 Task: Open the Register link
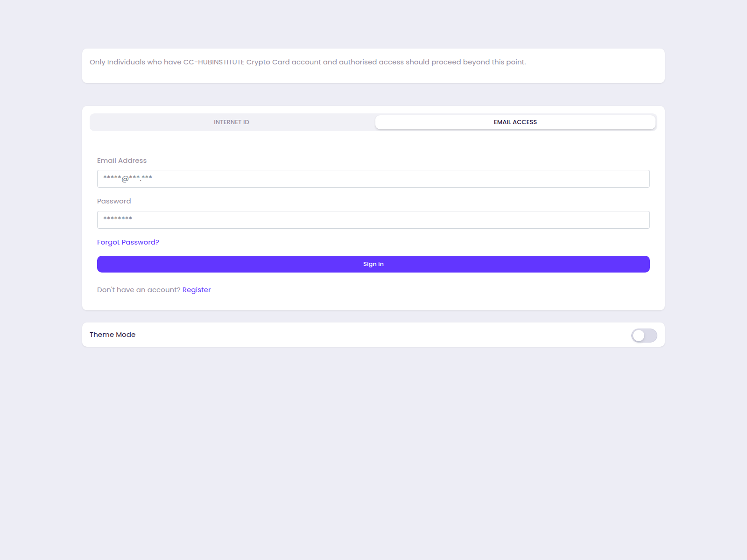click(x=197, y=290)
